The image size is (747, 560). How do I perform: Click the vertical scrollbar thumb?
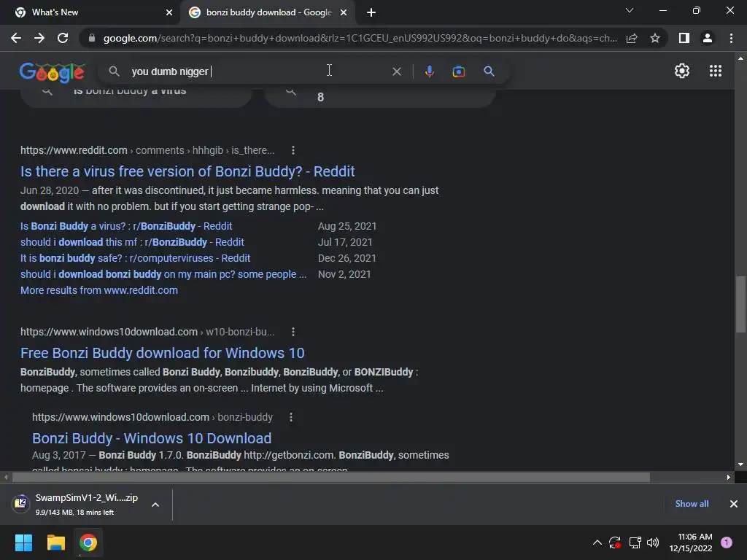point(740,304)
